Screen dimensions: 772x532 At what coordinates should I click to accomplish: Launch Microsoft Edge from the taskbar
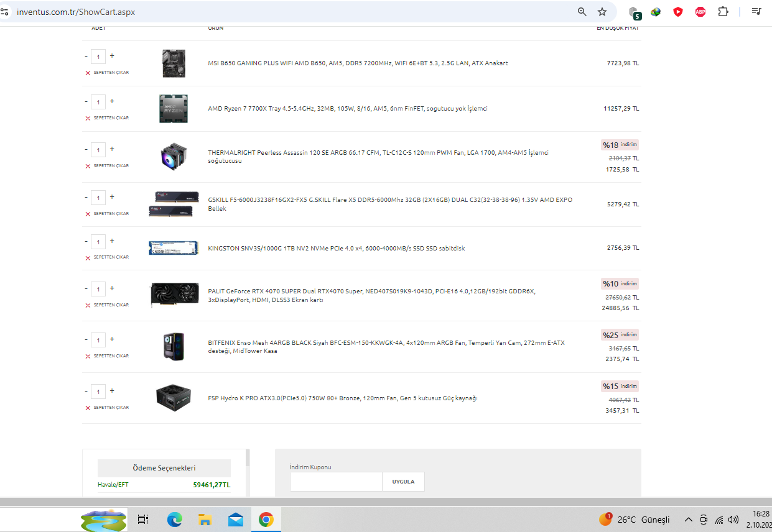coord(175,520)
